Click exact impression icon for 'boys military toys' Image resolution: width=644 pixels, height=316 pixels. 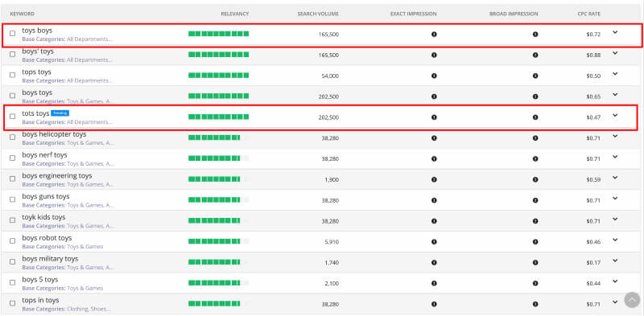[434, 262]
